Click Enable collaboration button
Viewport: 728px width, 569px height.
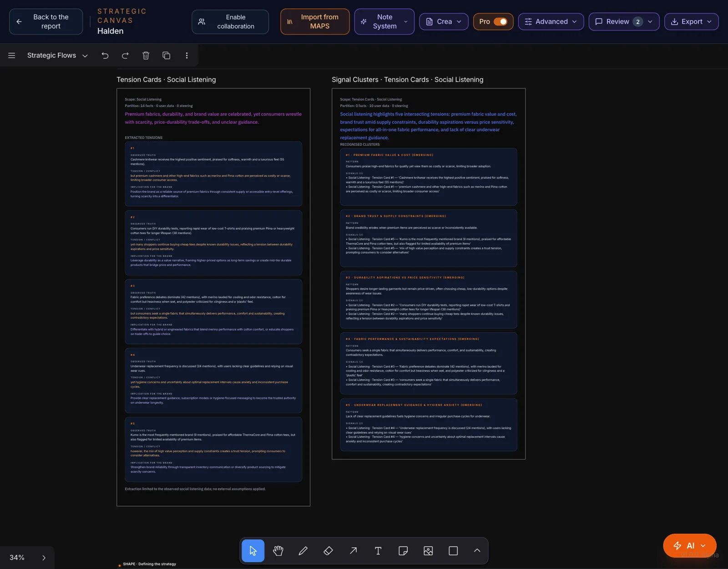(230, 21)
